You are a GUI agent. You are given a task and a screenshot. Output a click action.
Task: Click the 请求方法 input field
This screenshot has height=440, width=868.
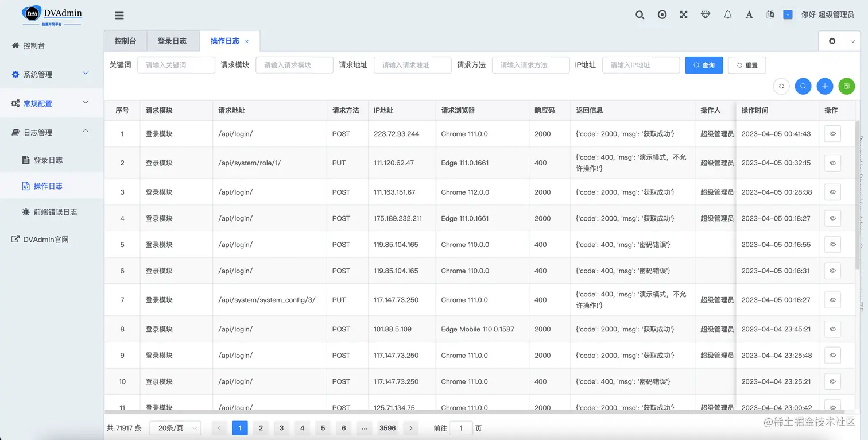point(531,65)
